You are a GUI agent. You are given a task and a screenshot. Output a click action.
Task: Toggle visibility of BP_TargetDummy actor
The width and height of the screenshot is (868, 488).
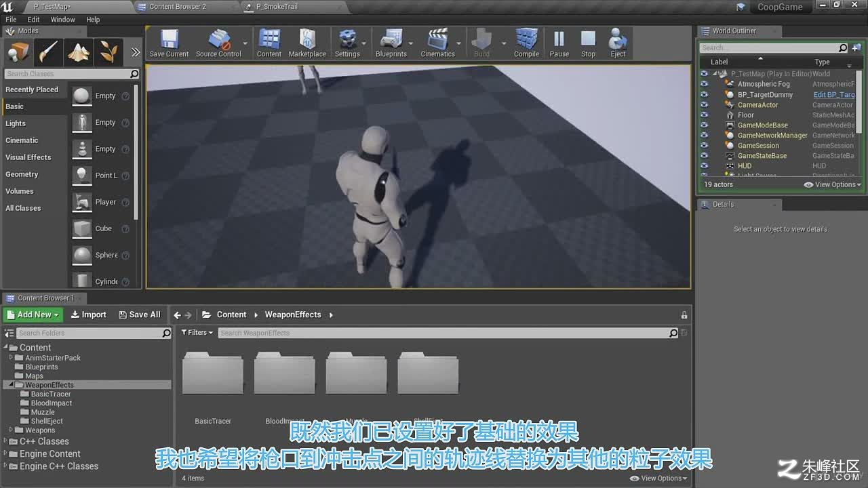704,94
